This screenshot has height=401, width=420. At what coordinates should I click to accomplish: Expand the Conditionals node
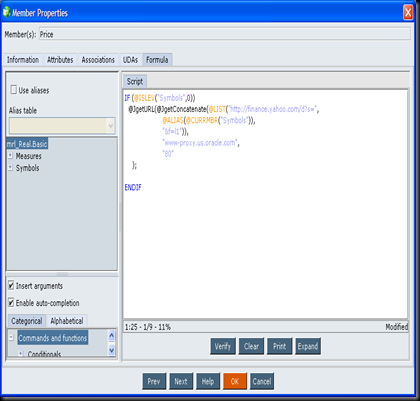(x=21, y=353)
